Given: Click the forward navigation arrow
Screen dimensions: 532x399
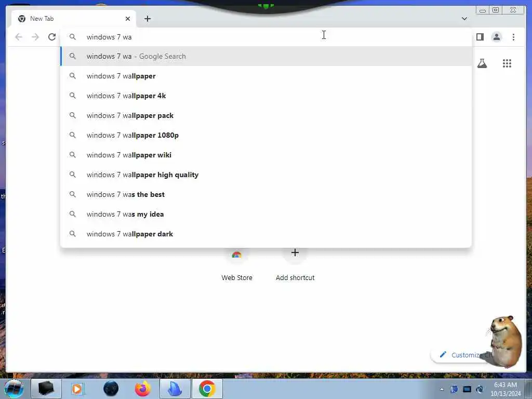Looking at the screenshot, I should click(35, 37).
